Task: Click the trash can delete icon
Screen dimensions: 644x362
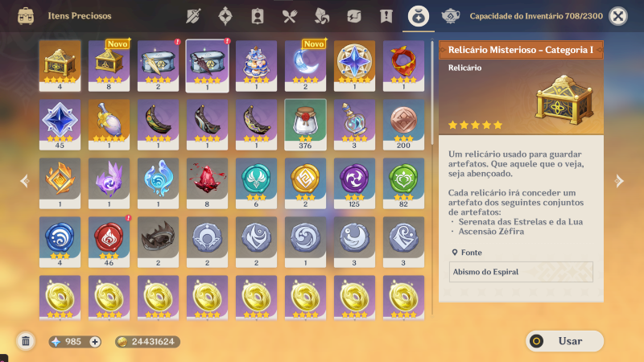Action: (26, 341)
